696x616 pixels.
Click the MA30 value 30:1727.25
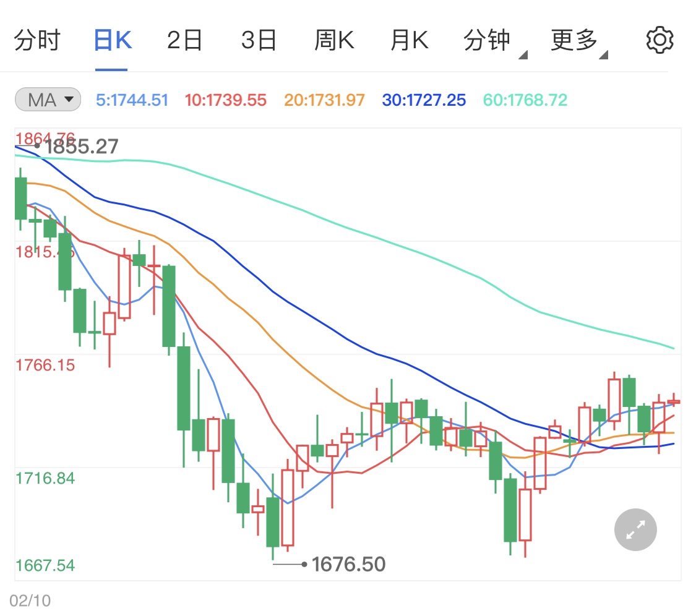(x=424, y=100)
